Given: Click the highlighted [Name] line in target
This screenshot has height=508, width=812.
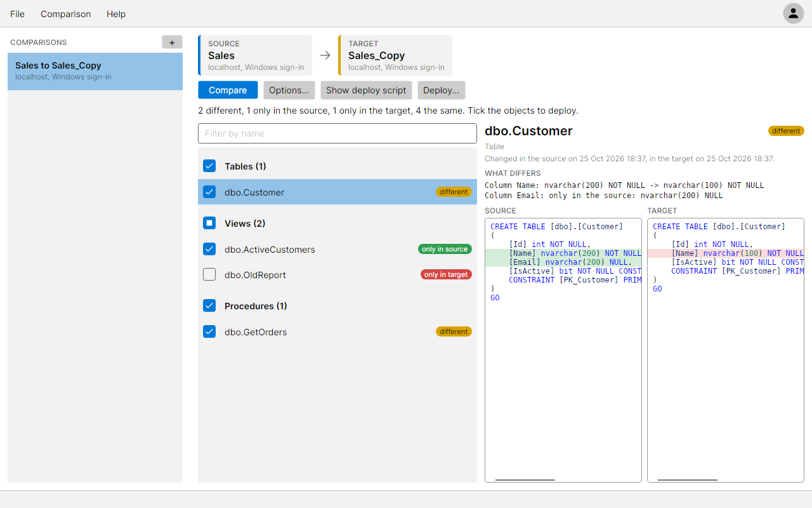Looking at the screenshot, I should 726,253.
